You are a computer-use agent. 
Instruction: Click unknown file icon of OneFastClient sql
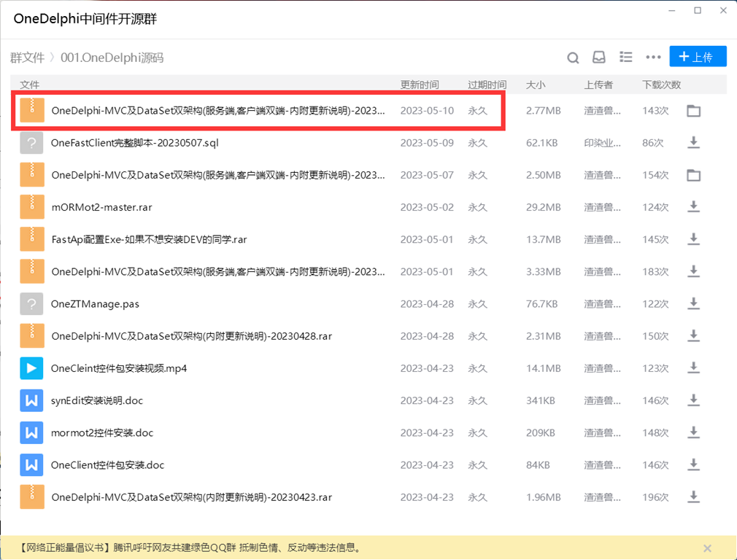(31, 143)
